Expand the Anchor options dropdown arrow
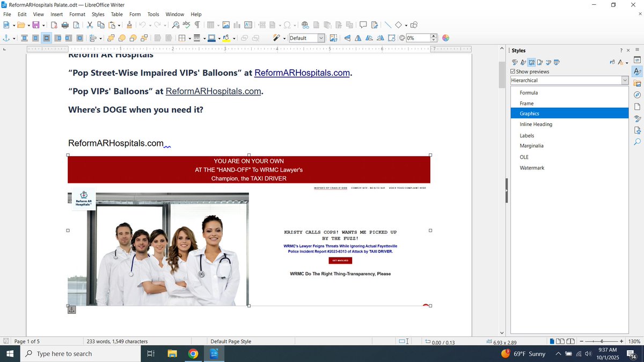644x362 pixels. point(14,38)
